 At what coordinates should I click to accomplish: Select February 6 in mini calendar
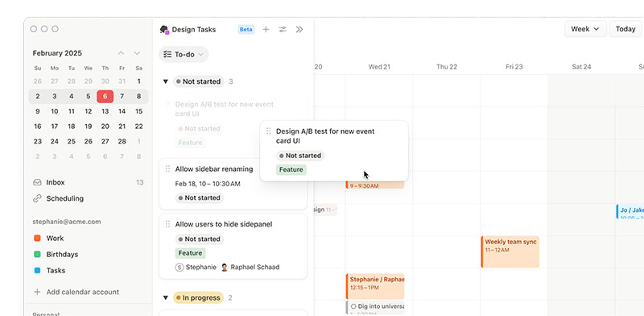(x=105, y=96)
